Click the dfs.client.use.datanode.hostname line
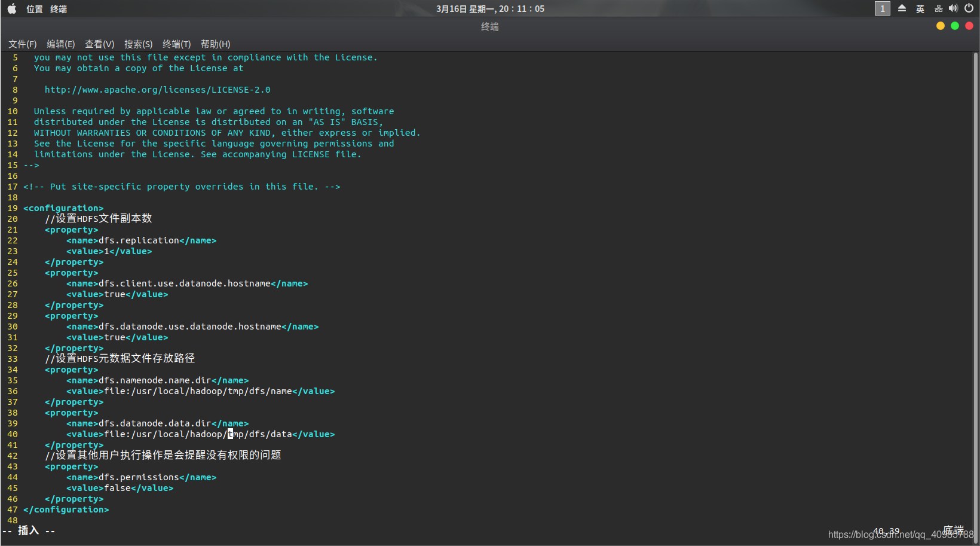This screenshot has width=980, height=546. click(x=187, y=283)
